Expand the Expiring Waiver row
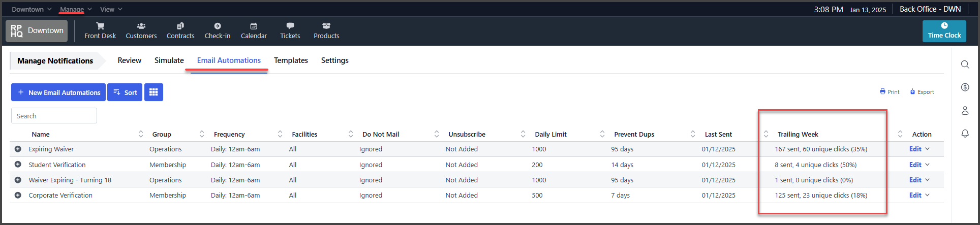Screen dimensions: 980x225 point(18,149)
